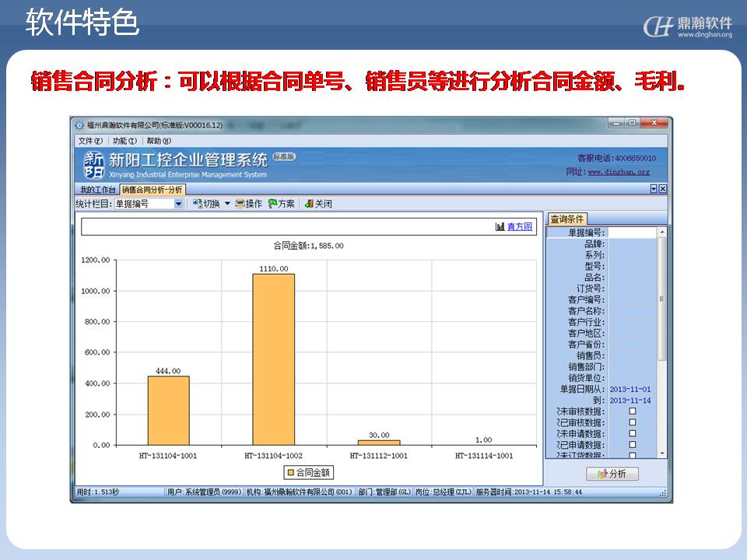This screenshot has height=560, width=747.
Task: Click the bar for HT-131104-1001
Action: (x=169, y=411)
